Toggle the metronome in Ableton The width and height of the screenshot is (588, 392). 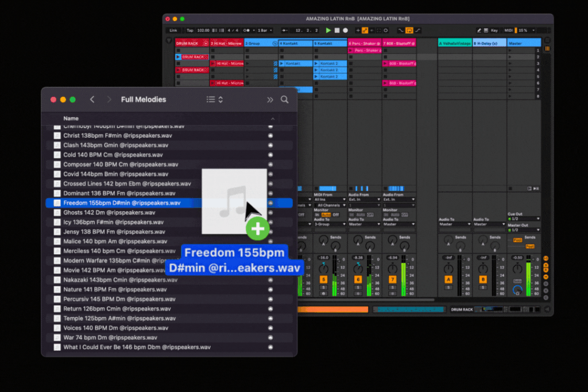click(246, 30)
